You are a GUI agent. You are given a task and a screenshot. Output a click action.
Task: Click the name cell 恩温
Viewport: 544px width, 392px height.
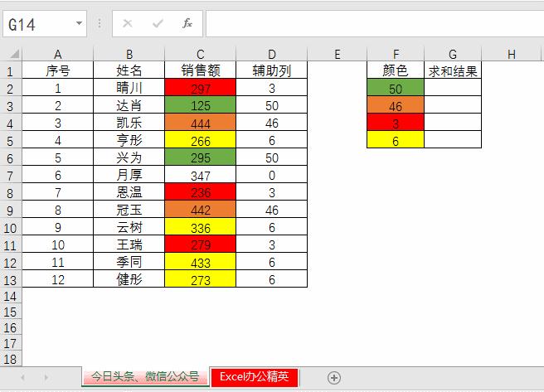click(129, 192)
